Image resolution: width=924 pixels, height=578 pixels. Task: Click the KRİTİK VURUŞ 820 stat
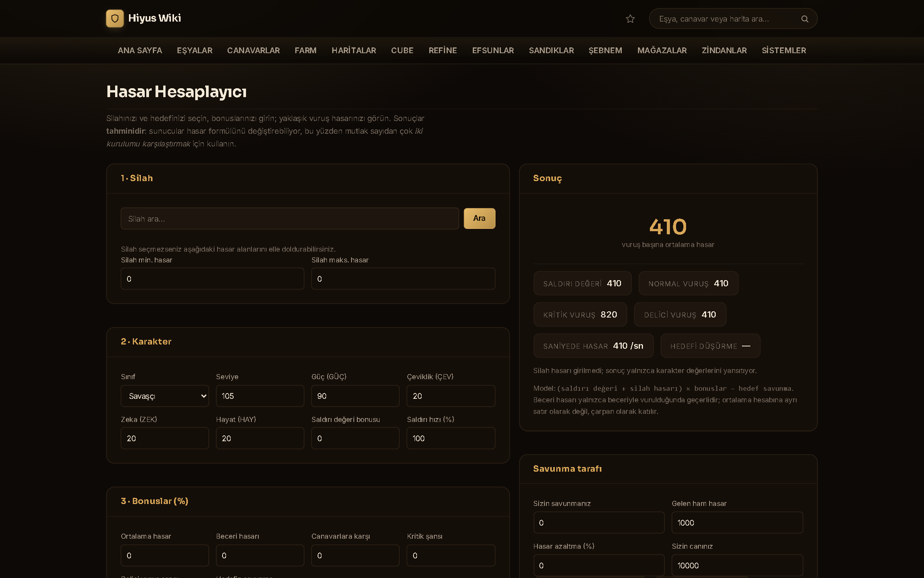click(580, 314)
